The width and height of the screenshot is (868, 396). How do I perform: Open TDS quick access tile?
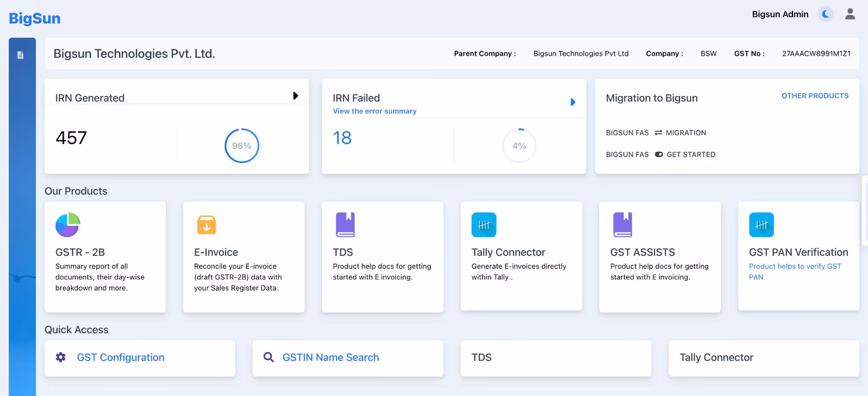tap(556, 358)
